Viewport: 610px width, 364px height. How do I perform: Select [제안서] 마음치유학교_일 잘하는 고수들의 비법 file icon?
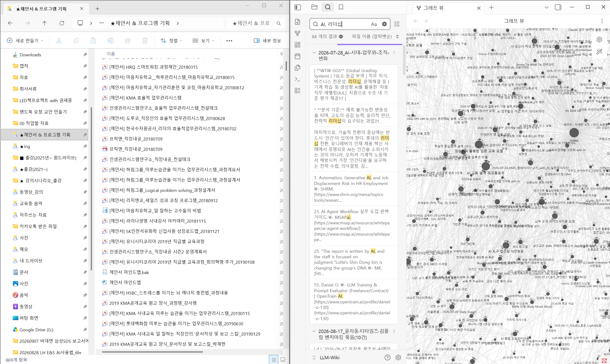pos(105,211)
